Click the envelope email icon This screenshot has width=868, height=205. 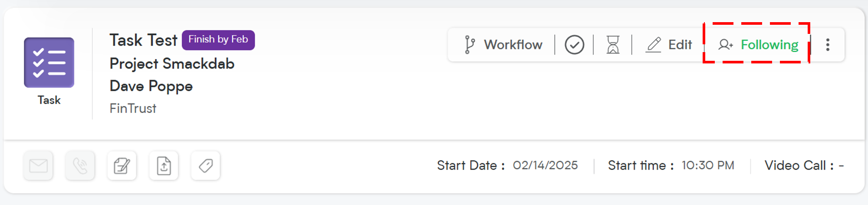[38, 165]
